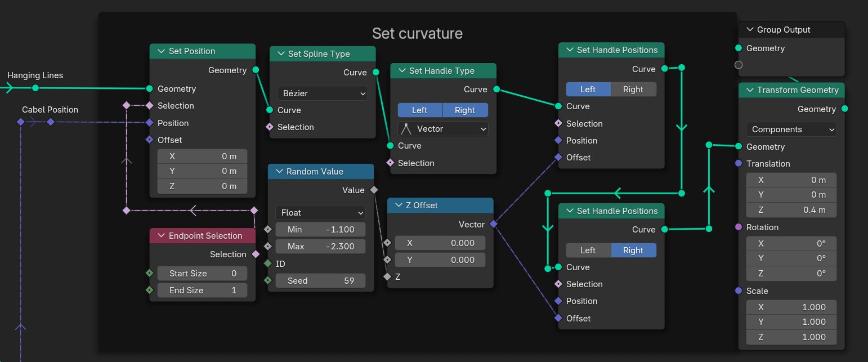Click Set Position Offset Y field
This screenshot has width=868, height=362.
tap(202, 171)
